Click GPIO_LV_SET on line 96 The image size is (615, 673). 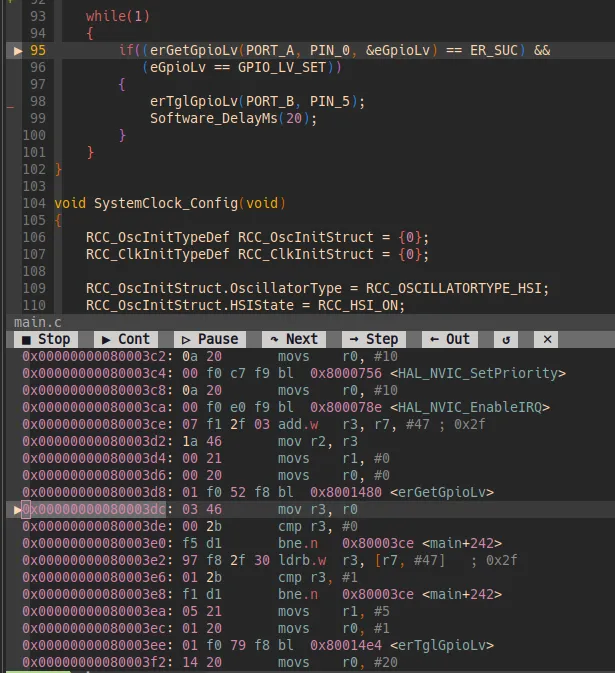point(282,67)
